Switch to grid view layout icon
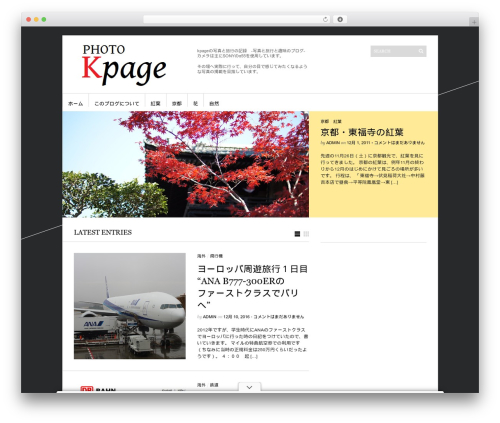This screenshot has height=423, width=500. coord(306,234)
